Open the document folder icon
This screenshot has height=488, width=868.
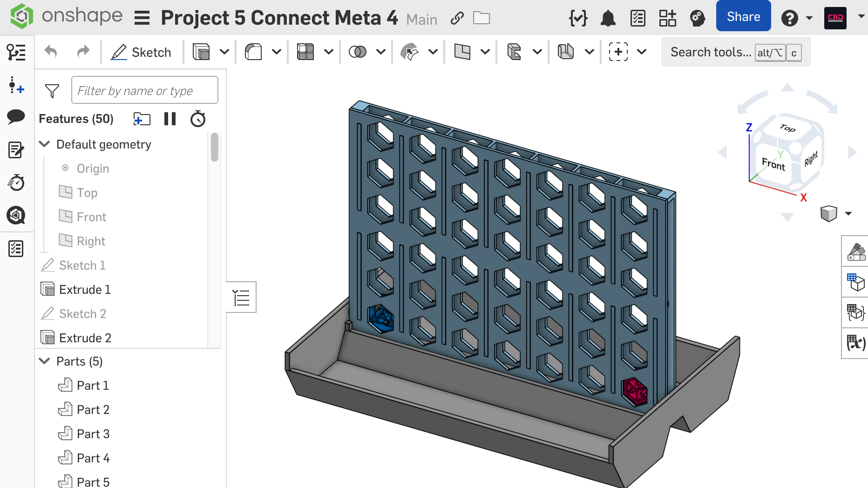(481, 18)
